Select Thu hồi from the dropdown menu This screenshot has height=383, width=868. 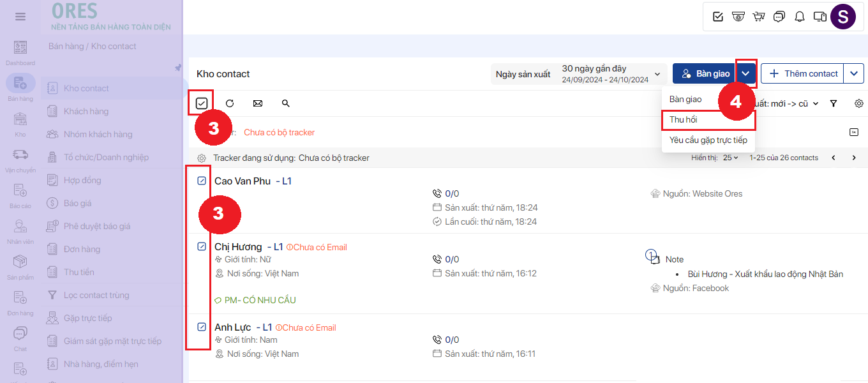point(683,120)
